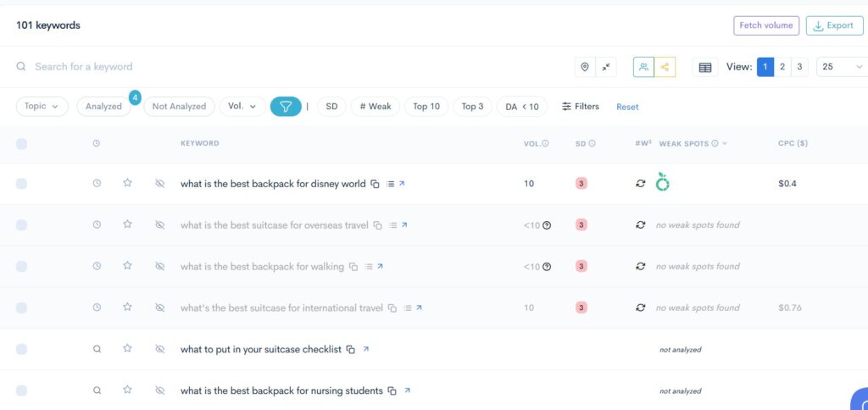The width and height of the screenshot is (868, 410).
Task: Open list icon for backpack for walking
Action: point(369,267)
